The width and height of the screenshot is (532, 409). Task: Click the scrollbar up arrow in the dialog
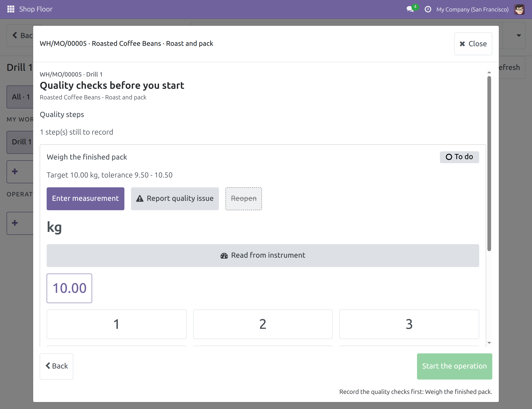coord(489,73)
